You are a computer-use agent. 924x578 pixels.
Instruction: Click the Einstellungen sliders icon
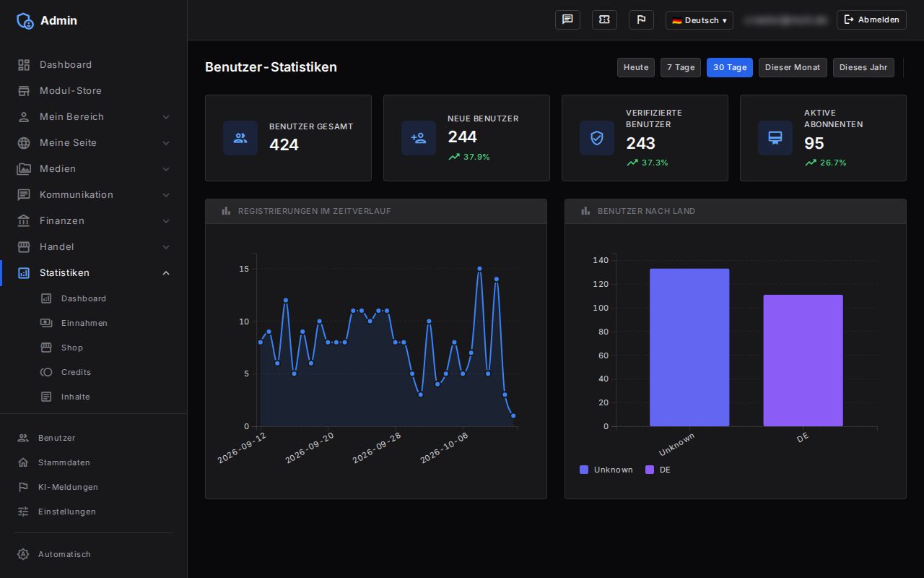point(23,512)
